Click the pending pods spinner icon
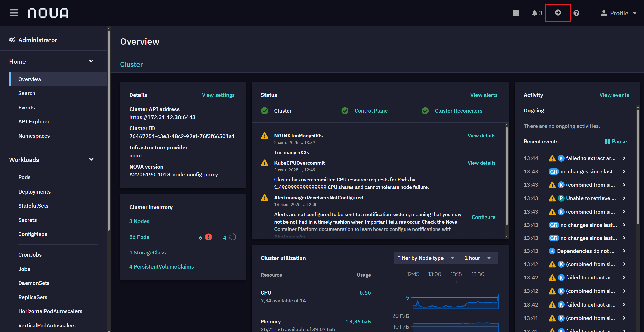Viewport: 644px width, 332px height. coord(233,237)
